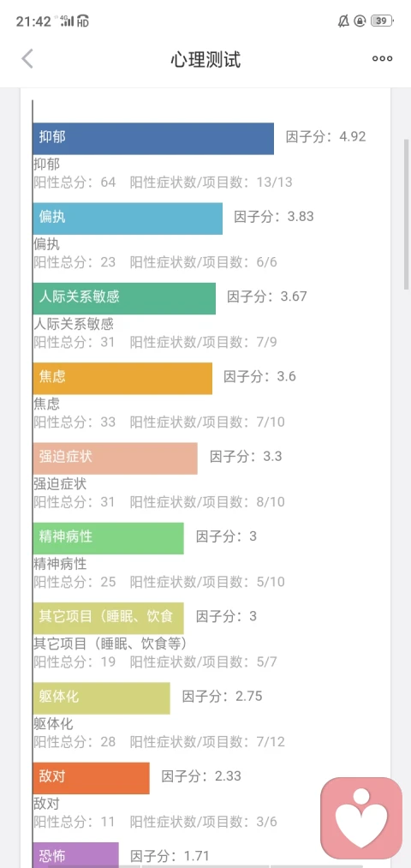Open the three-dot more options menu
Screen dimensions: 411x868
pyautogui.click(x=382, y=58)
